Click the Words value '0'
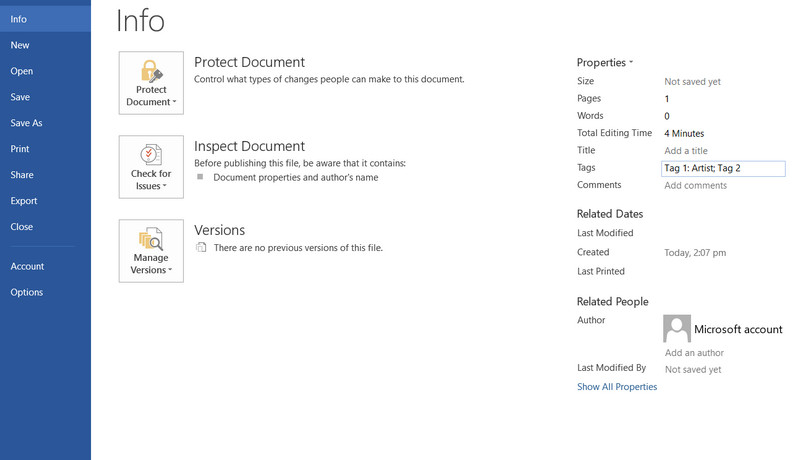This screenshot has width=800, height=460. [666, 116]
